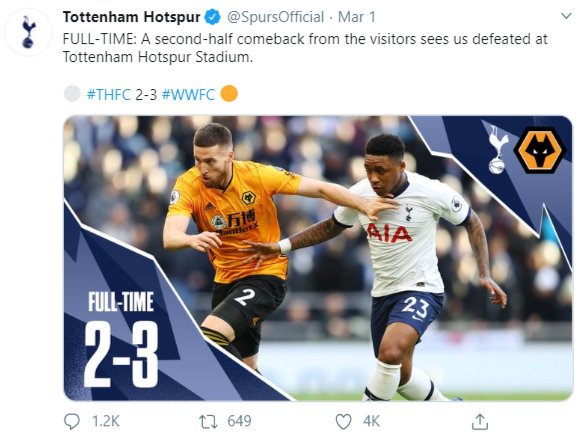This screenshot has width=581, height=434.
Task: Click the retweet icon
Action: (208, 422)
